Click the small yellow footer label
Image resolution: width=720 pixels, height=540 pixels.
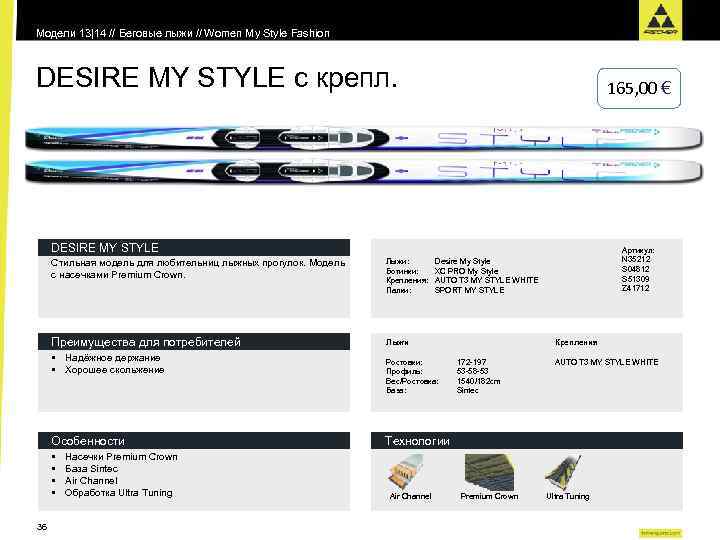point(660,533)
